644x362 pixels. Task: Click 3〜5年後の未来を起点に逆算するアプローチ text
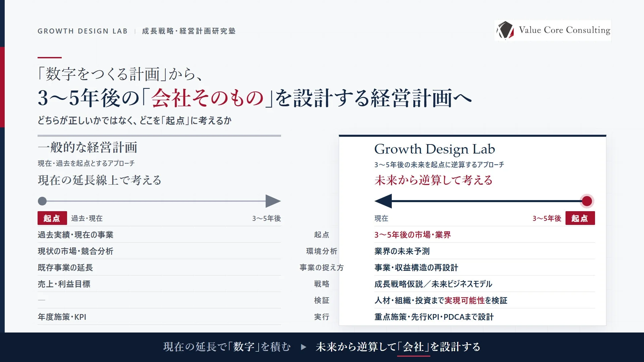[439, 165]
